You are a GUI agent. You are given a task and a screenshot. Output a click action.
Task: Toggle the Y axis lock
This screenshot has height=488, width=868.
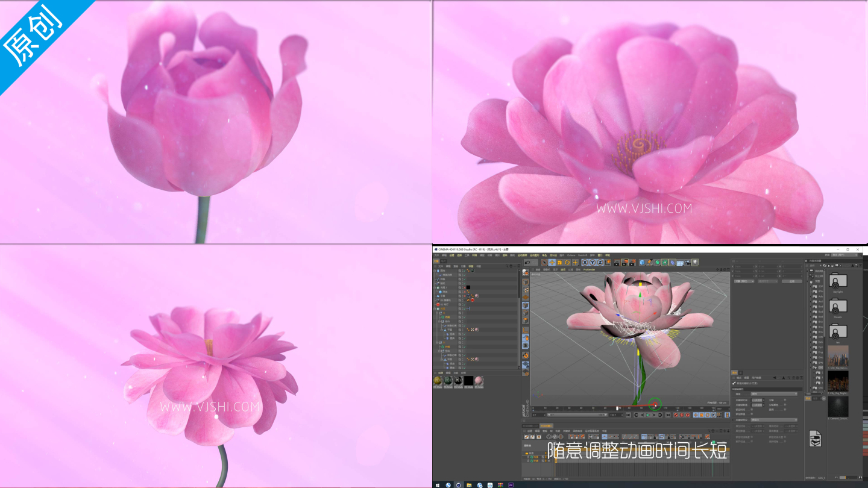593,262
